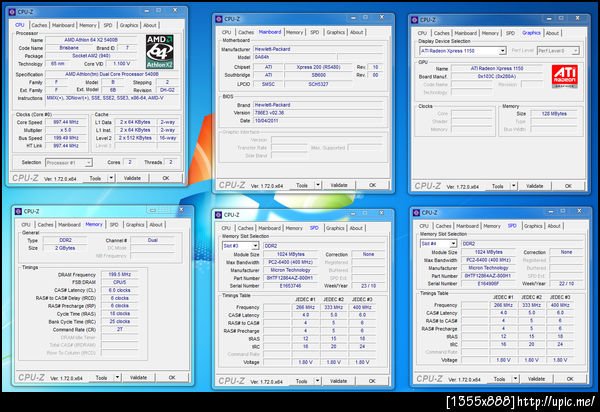The image size is (600, 412).
Task: Open the Perf Level 0 dropdown
Action: pyautogui.click(x=558, y=50)
